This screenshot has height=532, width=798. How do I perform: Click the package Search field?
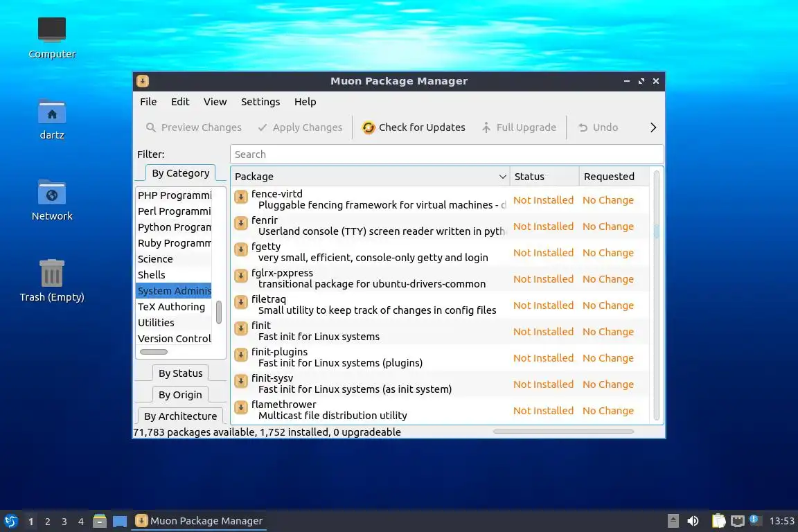(x=447, y=154)
